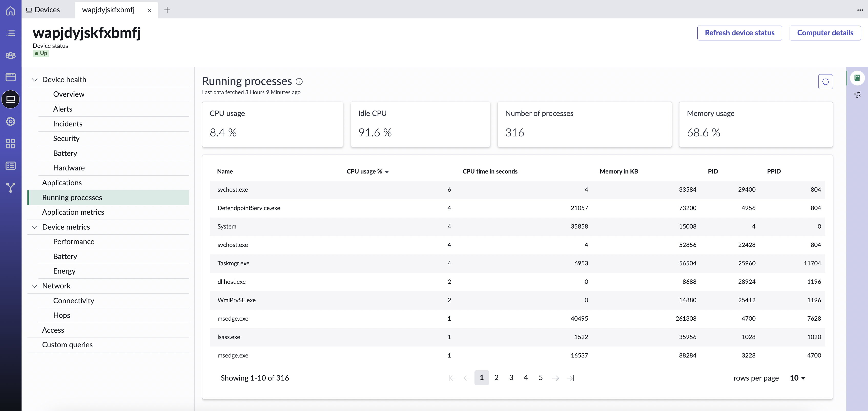Close the wapjdyjskfxbmfj tab
Image resolution: width=868 pixels, height=411 pixels.
(x=149, y=10)
